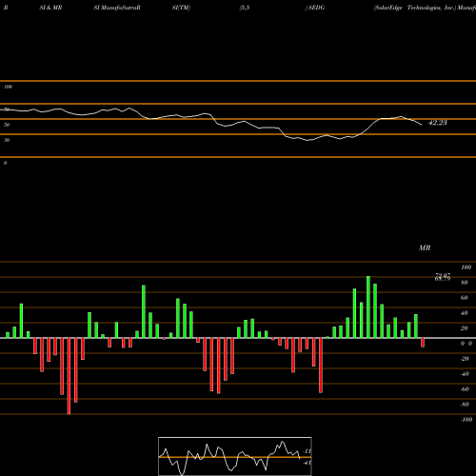Click the RSI axis label 100

pos(8,87)
